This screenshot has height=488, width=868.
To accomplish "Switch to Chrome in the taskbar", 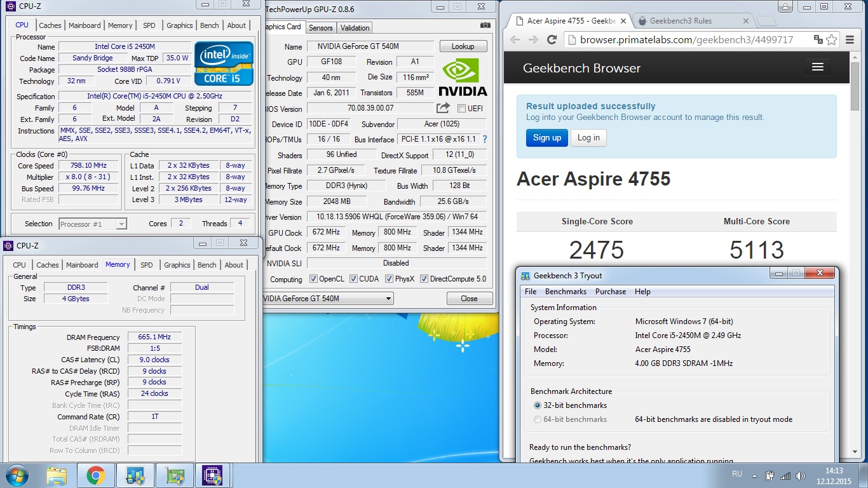I will tap(96, 475).
